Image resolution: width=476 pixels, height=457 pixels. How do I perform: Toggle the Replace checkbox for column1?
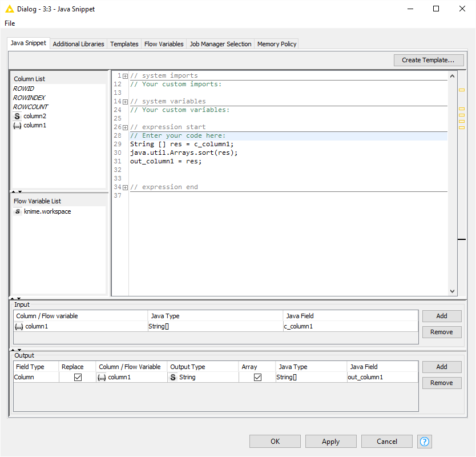78,377
